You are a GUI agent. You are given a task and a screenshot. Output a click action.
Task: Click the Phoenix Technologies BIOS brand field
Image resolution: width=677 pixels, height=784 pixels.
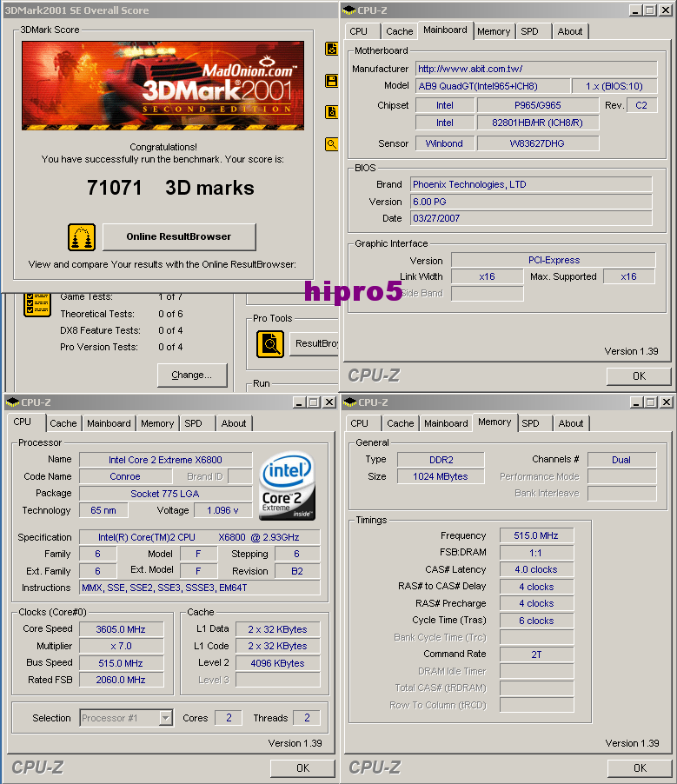pyautogui.click(x=531, y=184)
